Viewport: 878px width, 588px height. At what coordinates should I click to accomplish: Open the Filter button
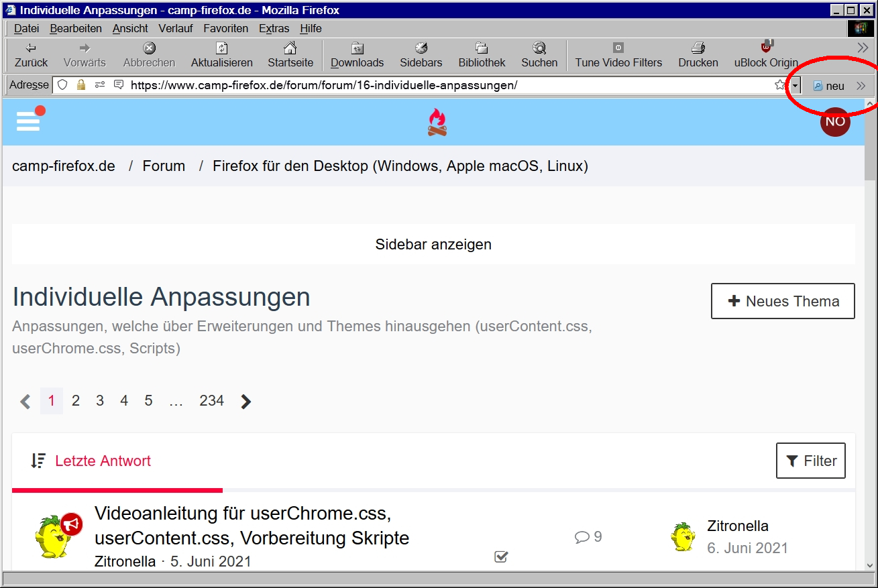tap(810, 461)
